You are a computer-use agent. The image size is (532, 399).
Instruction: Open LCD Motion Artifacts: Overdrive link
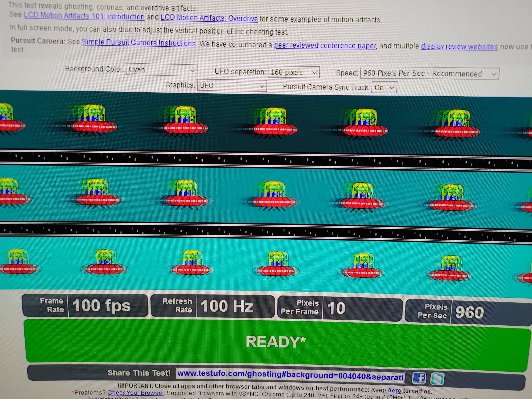[x=209, y=18]
